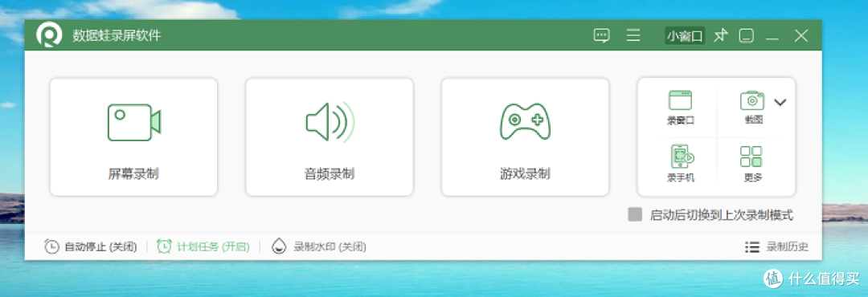
Task: Click the clock icon of 自动停止
Action: click(x=51, y=246)
